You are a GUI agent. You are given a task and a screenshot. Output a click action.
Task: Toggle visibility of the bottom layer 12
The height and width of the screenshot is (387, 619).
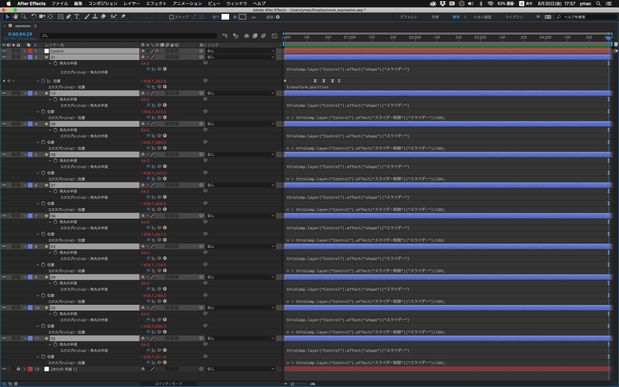click(x=4, y=369)
